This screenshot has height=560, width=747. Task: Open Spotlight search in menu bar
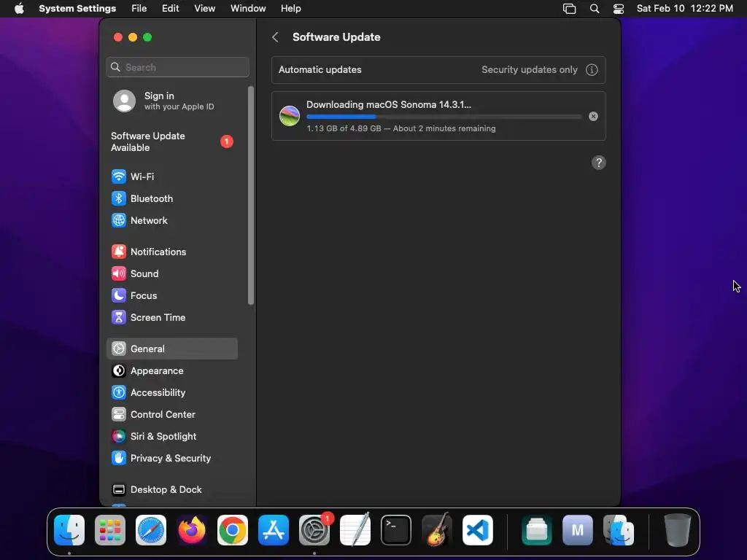coord(595,9)
